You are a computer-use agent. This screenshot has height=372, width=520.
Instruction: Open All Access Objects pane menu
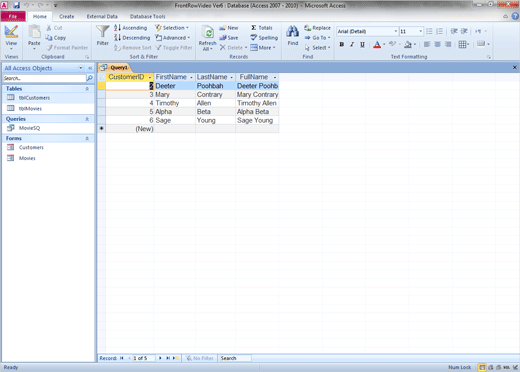tap(80, 68)
